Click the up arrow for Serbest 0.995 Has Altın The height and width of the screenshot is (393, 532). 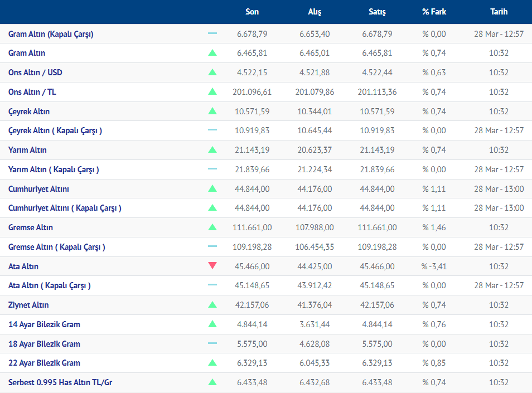point(212,382)
